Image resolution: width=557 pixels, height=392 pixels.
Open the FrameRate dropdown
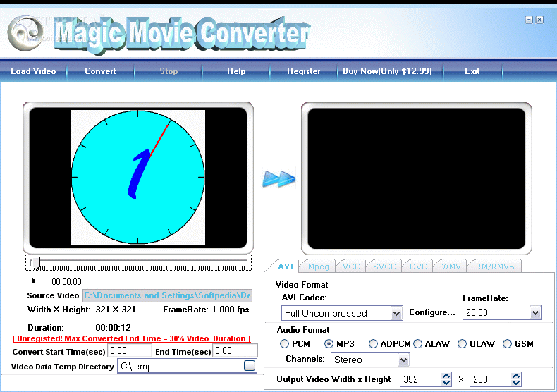(x=535, y=312)
